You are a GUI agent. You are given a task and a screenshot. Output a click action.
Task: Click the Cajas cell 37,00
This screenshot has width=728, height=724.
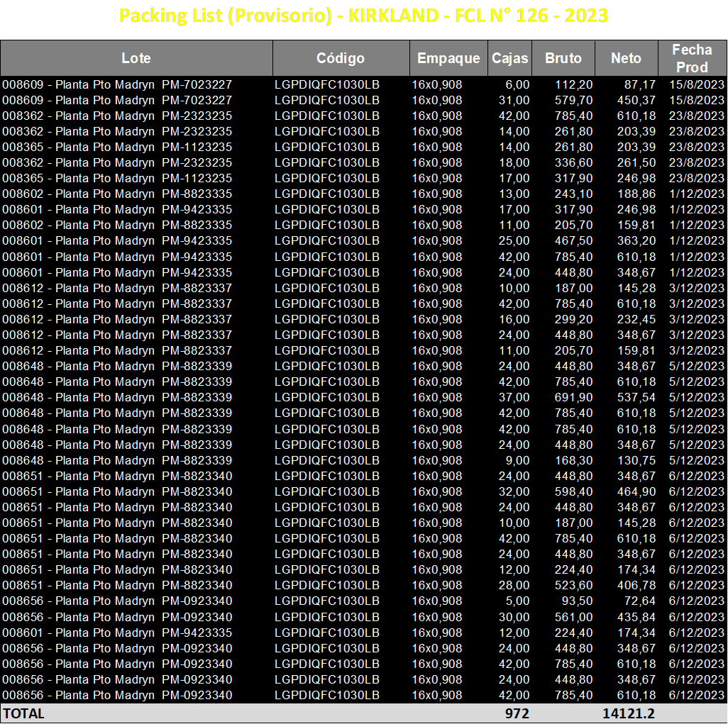[x=514, y=397]
